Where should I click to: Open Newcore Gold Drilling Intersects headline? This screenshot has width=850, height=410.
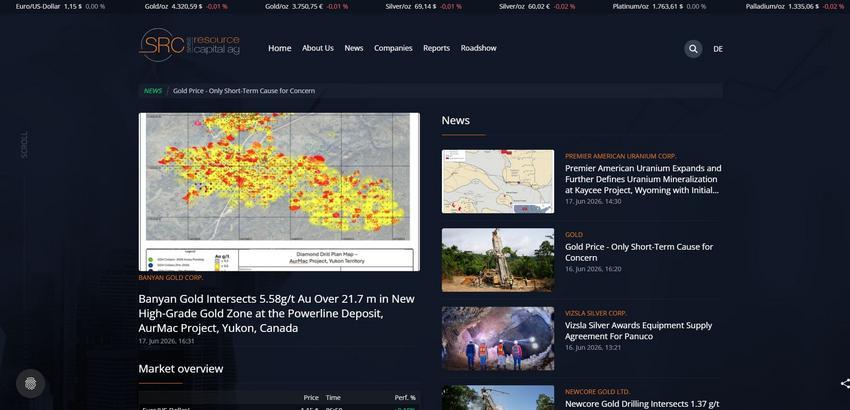(x=642, y=404)
